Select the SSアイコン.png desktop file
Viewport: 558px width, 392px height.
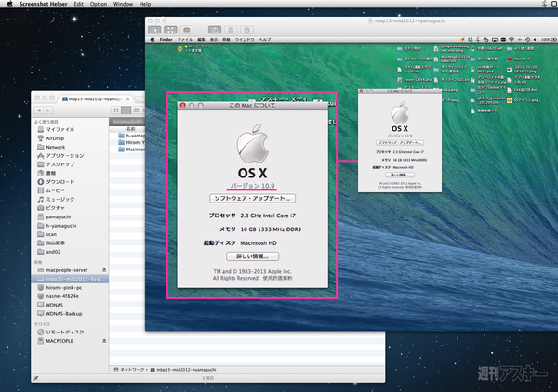click(x=523, y=100)
